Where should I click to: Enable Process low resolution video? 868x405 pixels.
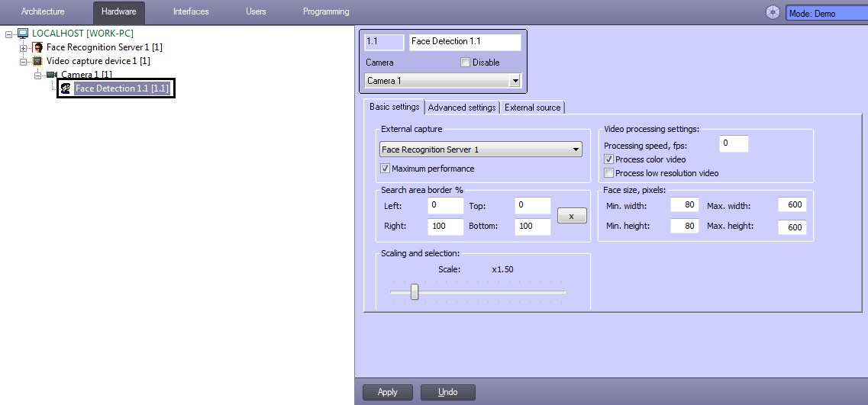pyautogui.click(x=608, y=173)
